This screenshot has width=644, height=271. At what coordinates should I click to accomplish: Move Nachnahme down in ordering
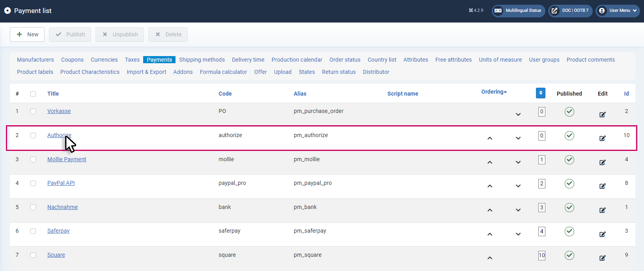[x=518, y=210]
